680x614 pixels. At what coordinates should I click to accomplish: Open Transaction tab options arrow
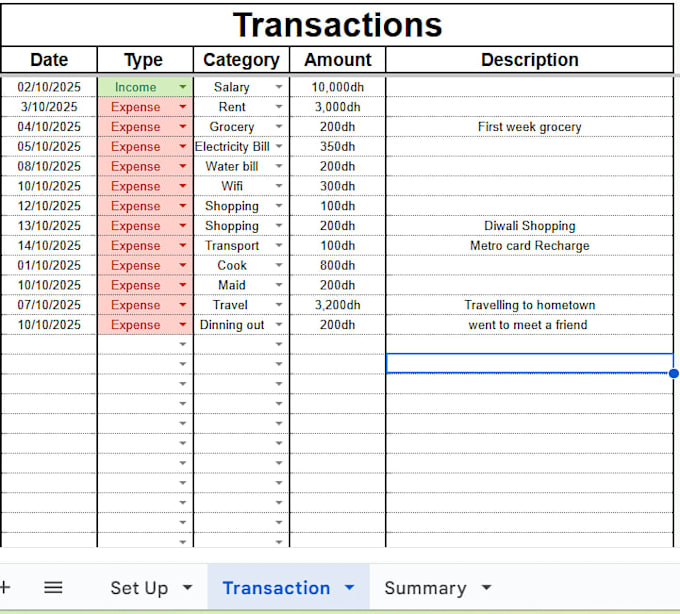click(350, 588)
